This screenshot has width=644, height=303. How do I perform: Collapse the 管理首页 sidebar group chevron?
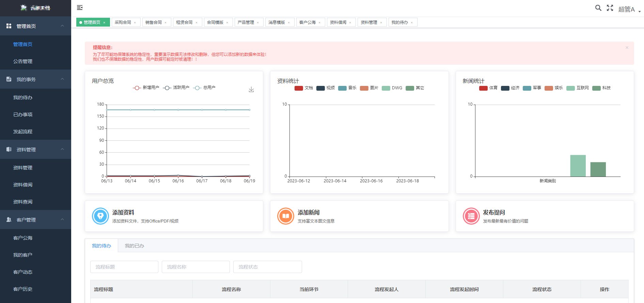(x=62, y=26)
